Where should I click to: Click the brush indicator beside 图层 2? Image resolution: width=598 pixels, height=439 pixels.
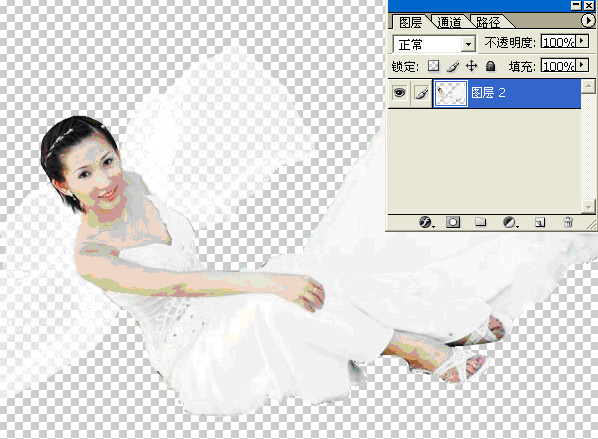422,93
